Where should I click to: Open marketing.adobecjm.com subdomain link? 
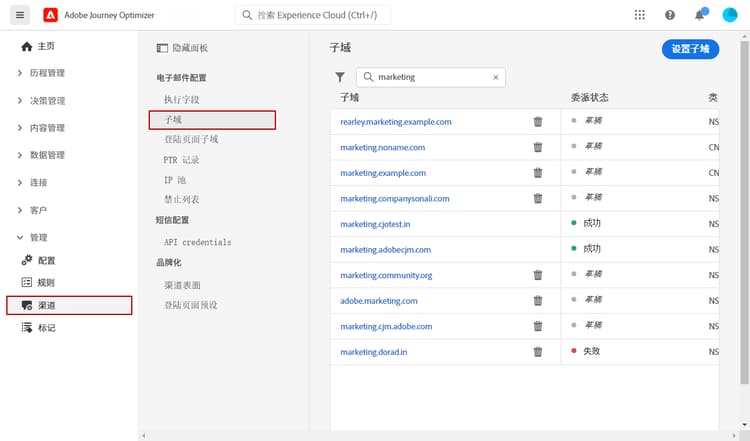pyautogui.click(x=386, y=250)
